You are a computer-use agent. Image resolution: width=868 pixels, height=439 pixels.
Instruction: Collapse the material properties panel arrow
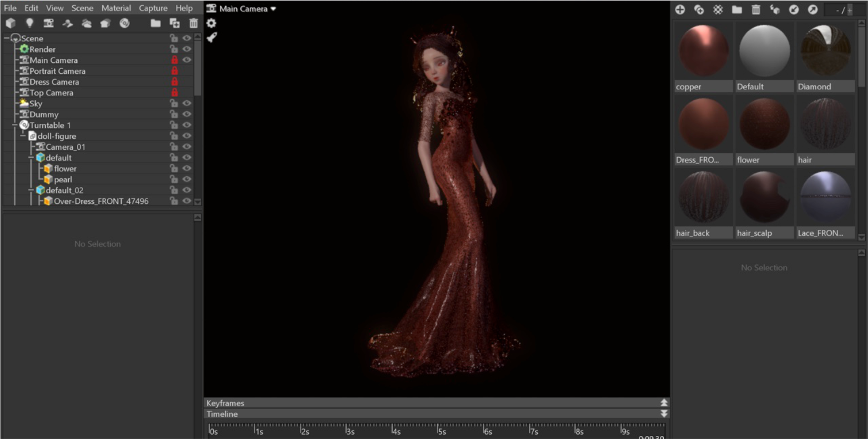click(x=862, y=253)
